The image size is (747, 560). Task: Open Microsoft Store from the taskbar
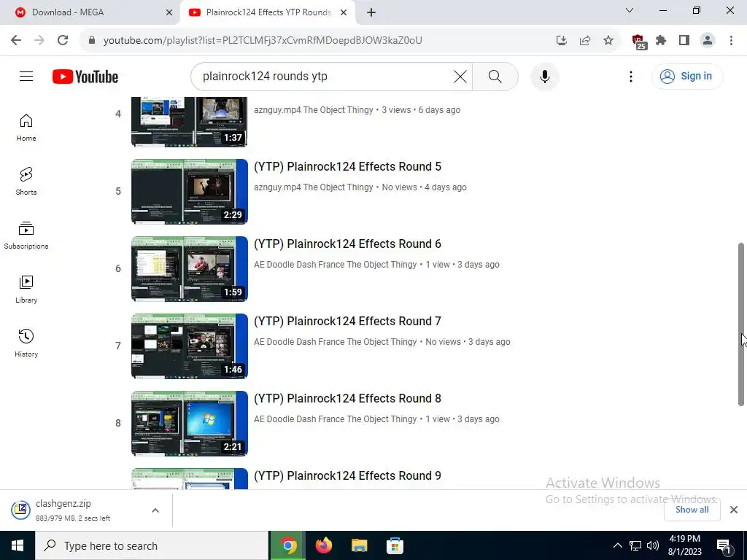tap(395, 545)
